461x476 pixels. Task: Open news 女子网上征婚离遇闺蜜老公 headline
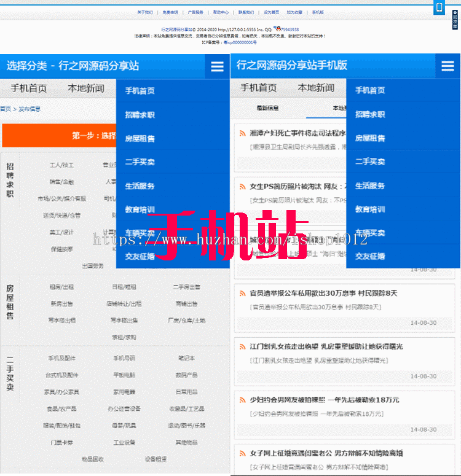coord(326,453)
